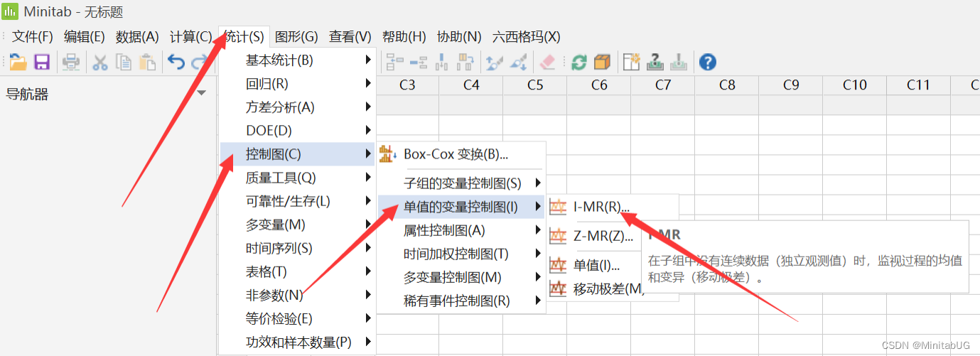Image resolution: width=980 pixels, height=356 pixels.
Task: Expand 多变量控制图(M) submenu
Action: coord(461,277)
